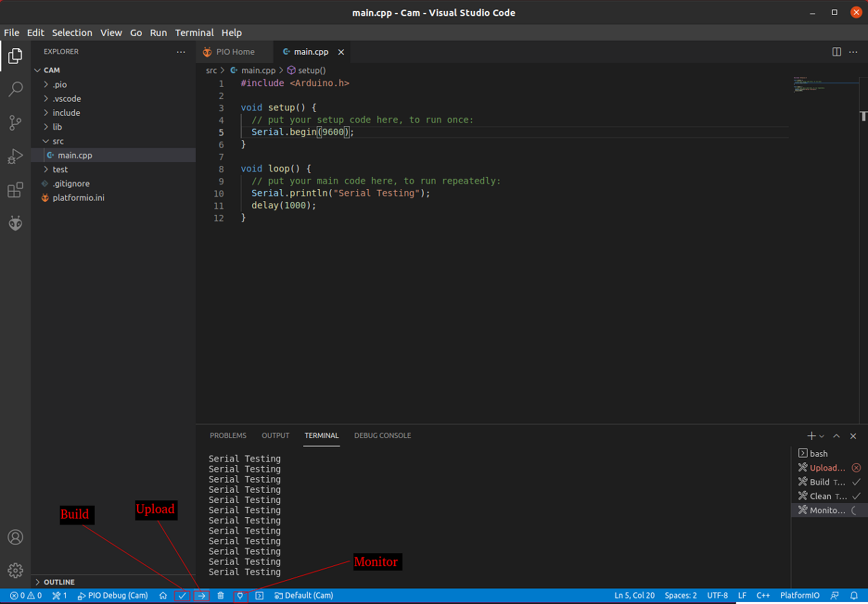868x604 pixels.
Task: Collapse the CAM root folder
Action: coord(113,70)
